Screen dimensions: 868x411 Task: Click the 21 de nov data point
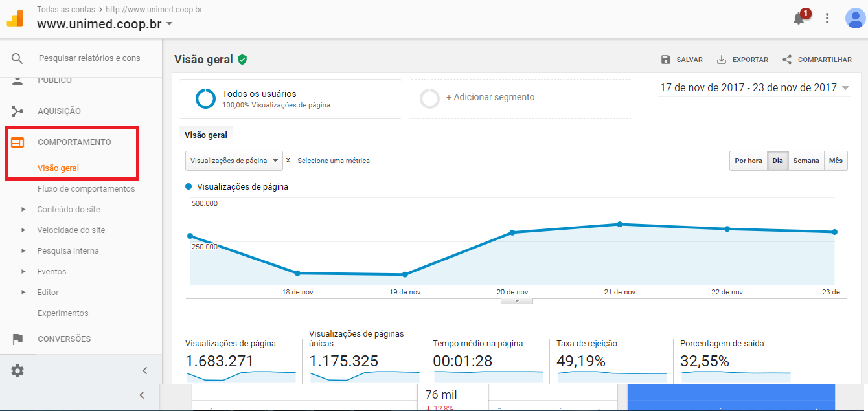click(x=620, y=224)
